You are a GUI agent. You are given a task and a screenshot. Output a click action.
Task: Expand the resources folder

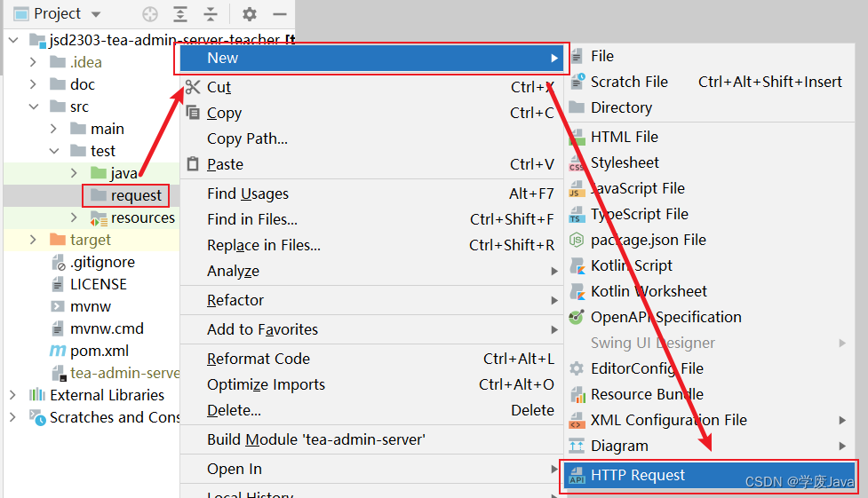74,217
